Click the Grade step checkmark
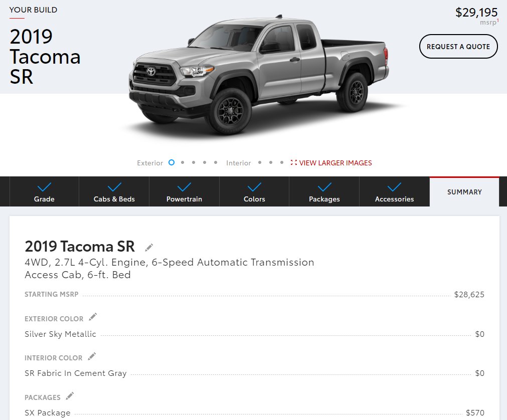The height and width of the screenshot is (420, 507). (x=44, y=187)
